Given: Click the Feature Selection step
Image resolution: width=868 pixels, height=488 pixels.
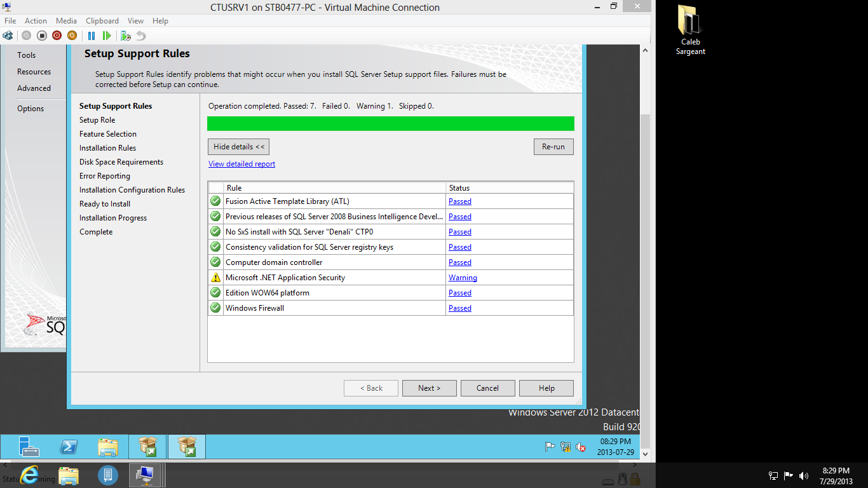Looking at the screenshot, I should point(108,134).
